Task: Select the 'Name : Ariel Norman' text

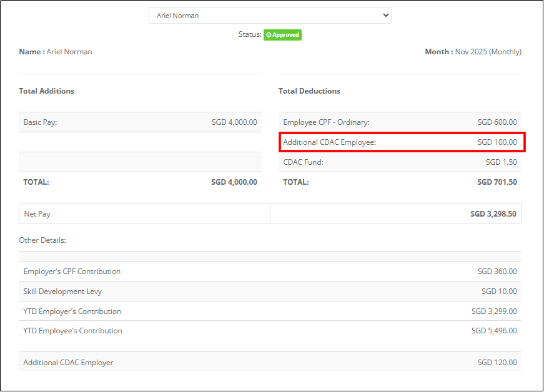Action: (x=56, y=52)
